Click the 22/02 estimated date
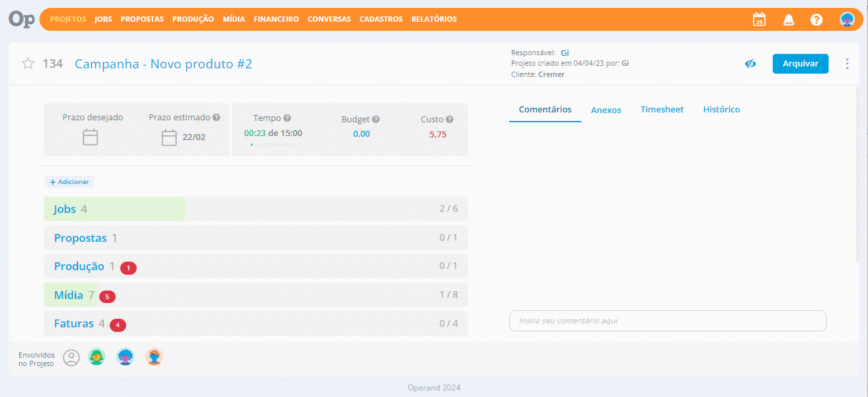This screenshot has height=397, width=868. point(194,137)
